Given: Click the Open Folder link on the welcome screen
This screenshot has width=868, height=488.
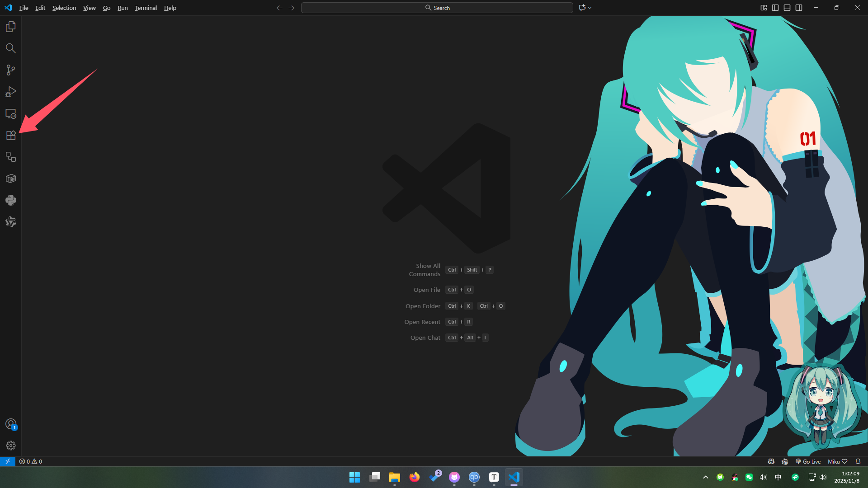Looking at the screenshot, I should (x=423, y=306).
